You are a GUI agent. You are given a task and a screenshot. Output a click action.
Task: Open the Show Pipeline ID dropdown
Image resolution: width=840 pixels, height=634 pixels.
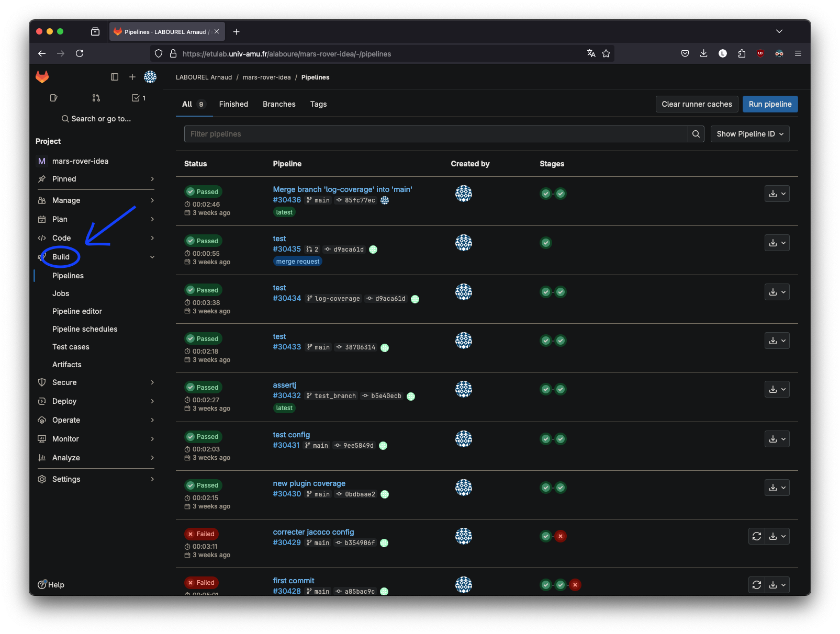(749, 134)
